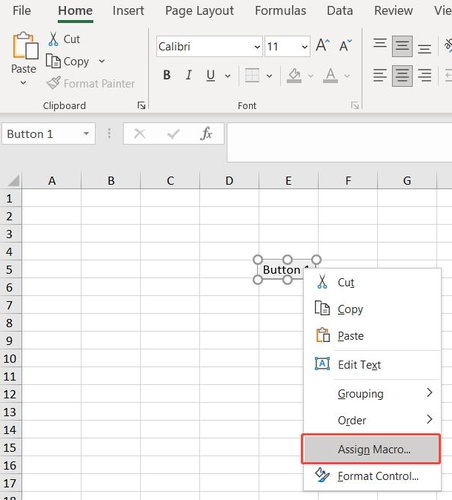Toggle Middle Align button
The width and height of the screenshot is (452, 500).
402,46
